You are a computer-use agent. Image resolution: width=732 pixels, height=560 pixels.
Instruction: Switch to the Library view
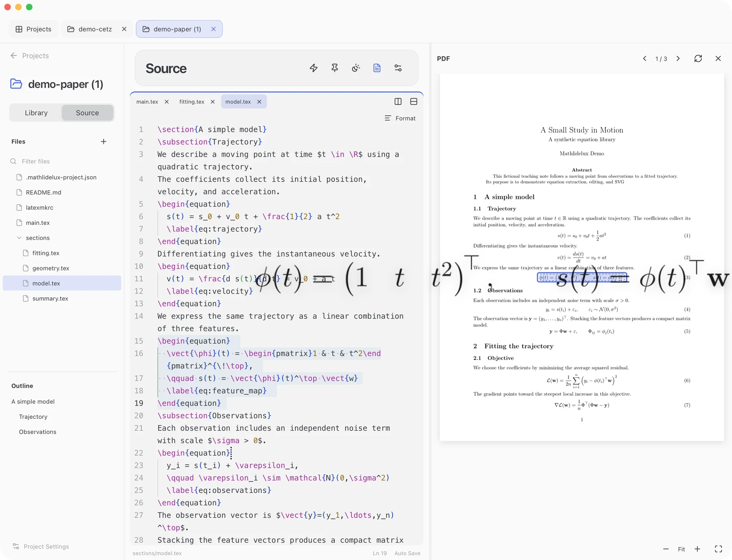pos(36,113)
